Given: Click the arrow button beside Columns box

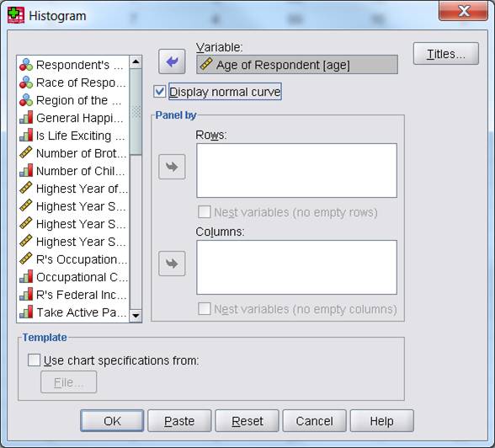Looking at the screenshot, I should coord(172,264).
